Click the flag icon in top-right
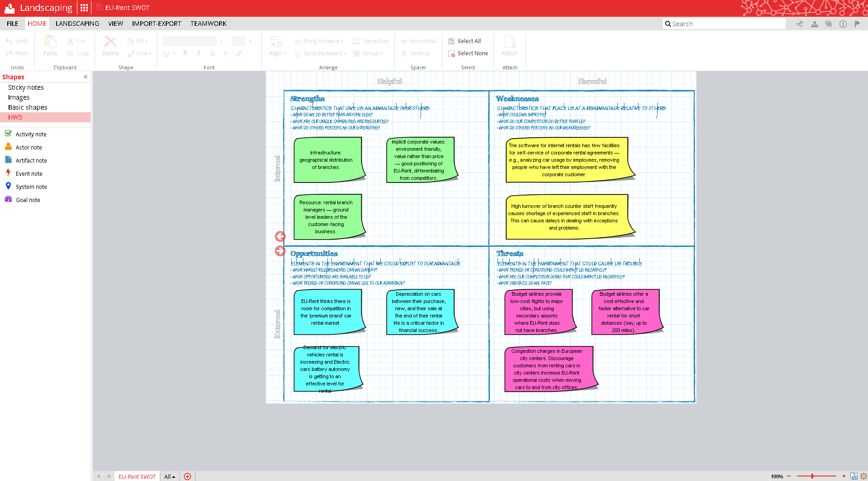 point(857,24)
